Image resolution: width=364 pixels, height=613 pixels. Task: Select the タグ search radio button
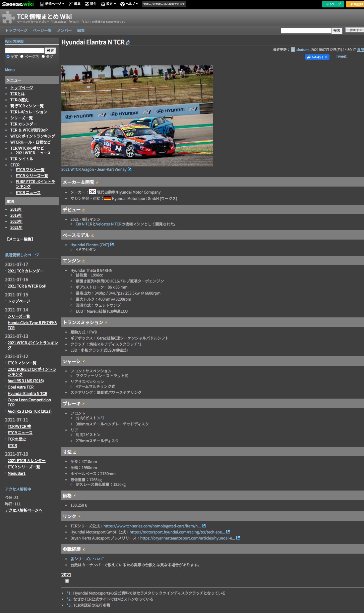point(43,56)
